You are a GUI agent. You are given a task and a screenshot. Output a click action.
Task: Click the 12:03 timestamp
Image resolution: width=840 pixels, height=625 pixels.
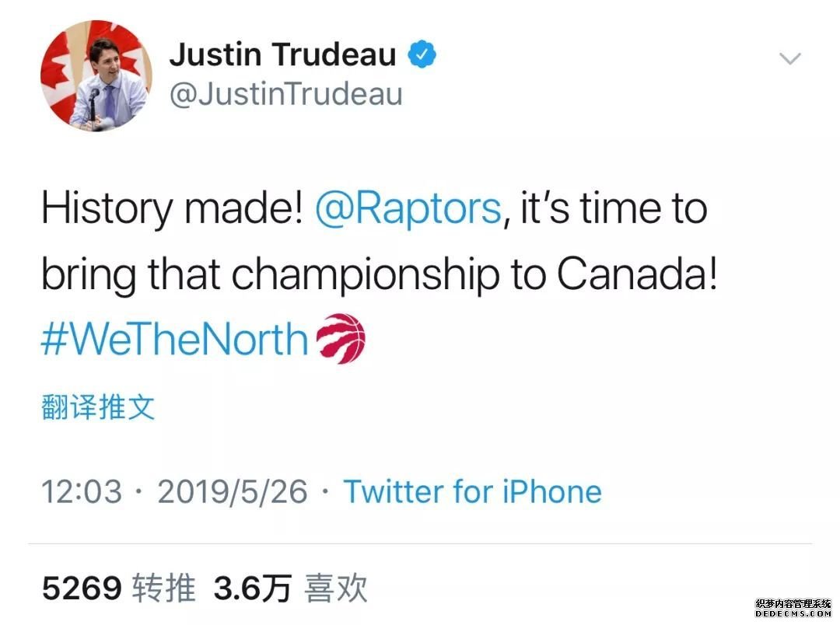click(x=82, y=491)
